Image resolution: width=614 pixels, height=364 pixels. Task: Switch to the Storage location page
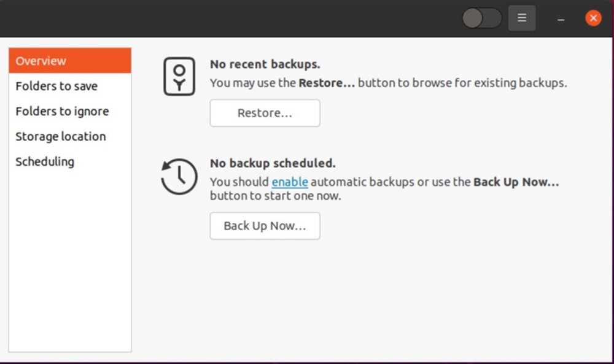click(60, 136)
